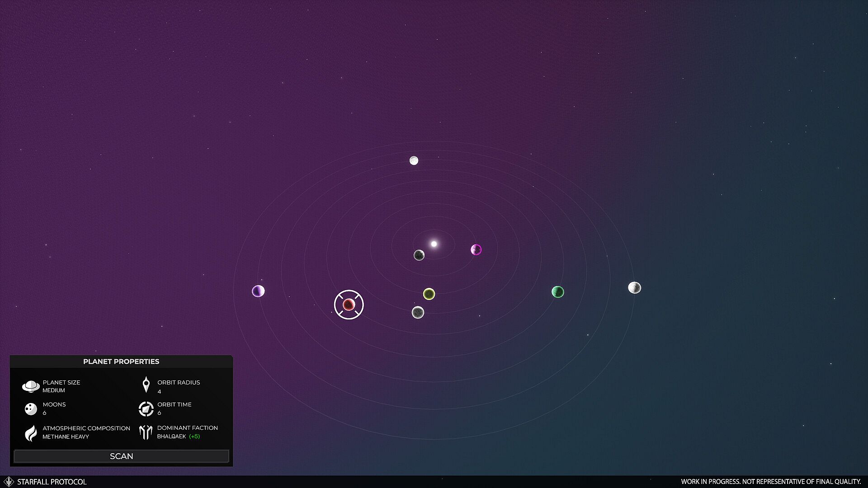Select the green planet
The height and width of the screenshot is (488, 868).
(558, 292)
